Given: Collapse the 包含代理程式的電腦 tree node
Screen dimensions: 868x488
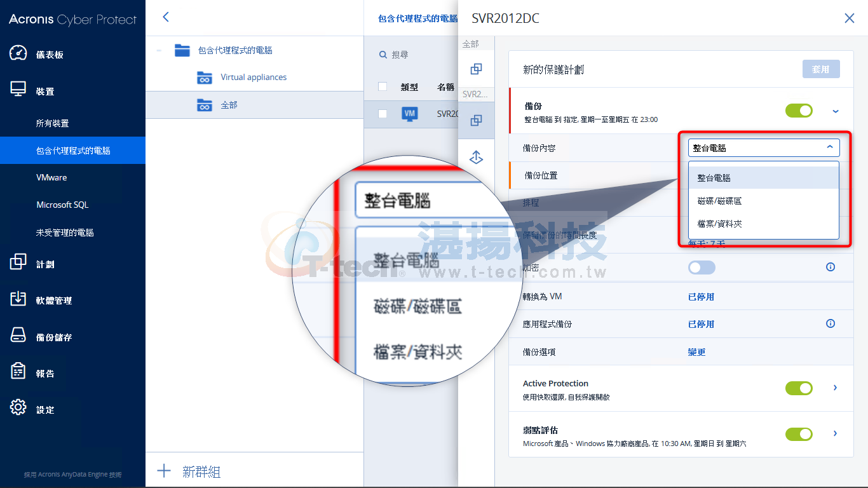Looking at the screenshot, I should [x=159, y=50].
